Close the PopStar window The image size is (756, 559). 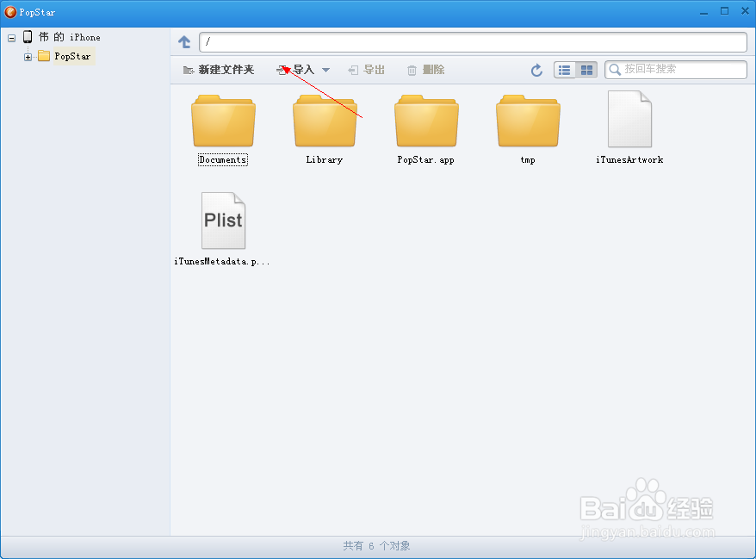click(745, 11)
